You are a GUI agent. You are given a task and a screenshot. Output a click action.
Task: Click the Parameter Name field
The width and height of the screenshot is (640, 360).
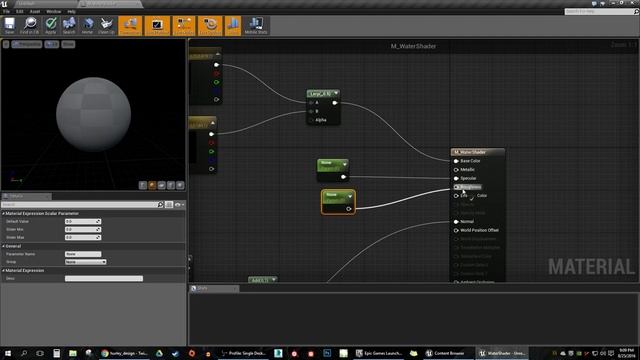(83, 254)
